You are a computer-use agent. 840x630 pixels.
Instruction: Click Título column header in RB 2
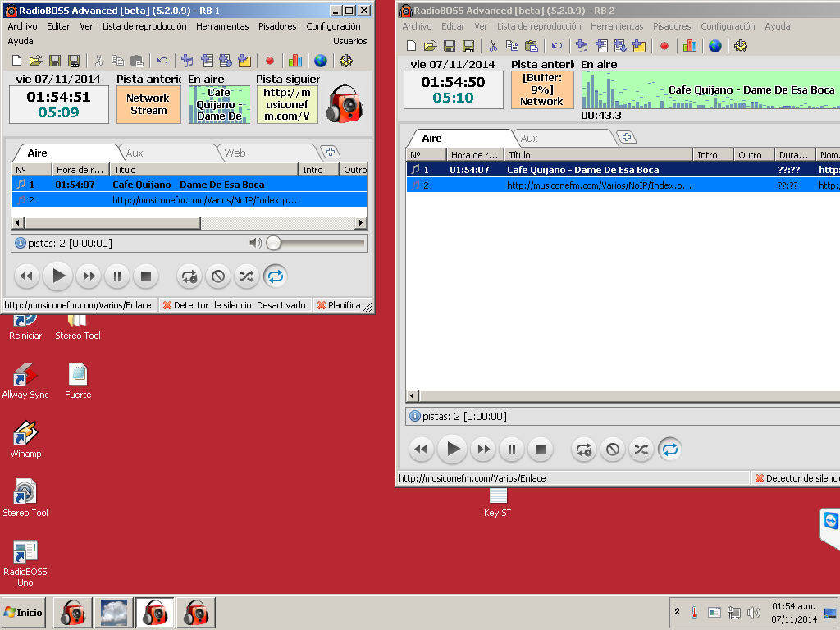(598, 155)
